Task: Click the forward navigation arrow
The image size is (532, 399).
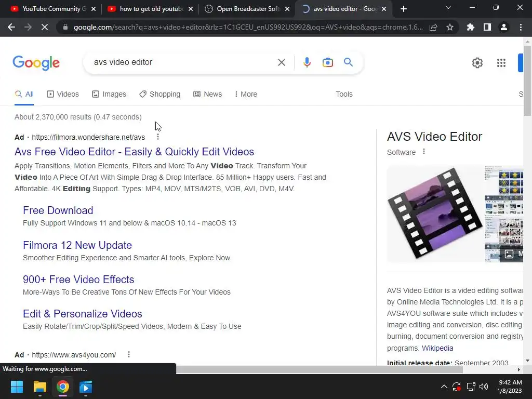Action: (28, 27)
